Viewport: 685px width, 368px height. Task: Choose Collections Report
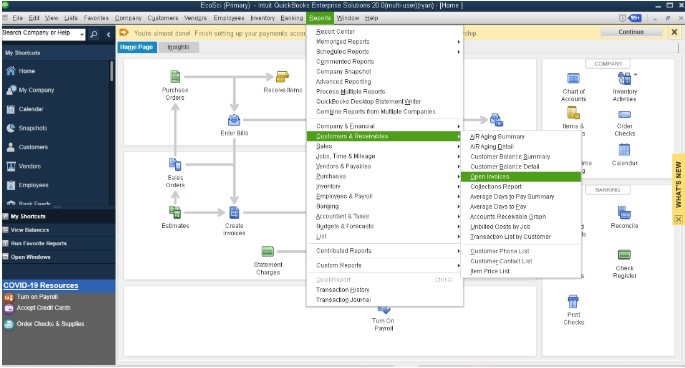521,187
